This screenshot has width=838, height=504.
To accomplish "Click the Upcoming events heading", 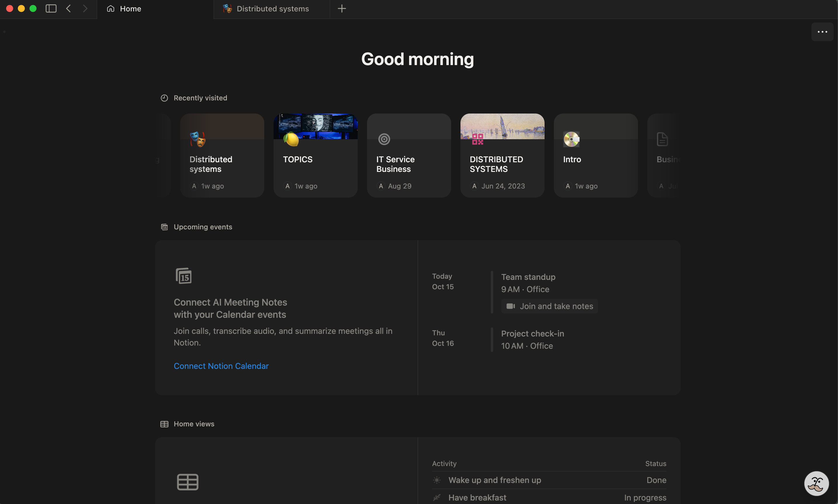I will pos(203,227).
